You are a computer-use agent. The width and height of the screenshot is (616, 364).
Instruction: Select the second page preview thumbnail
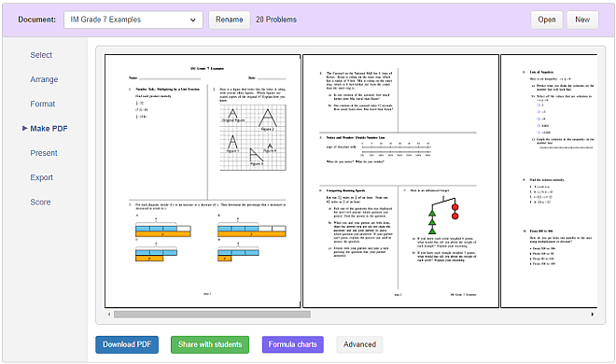[400, 181]
